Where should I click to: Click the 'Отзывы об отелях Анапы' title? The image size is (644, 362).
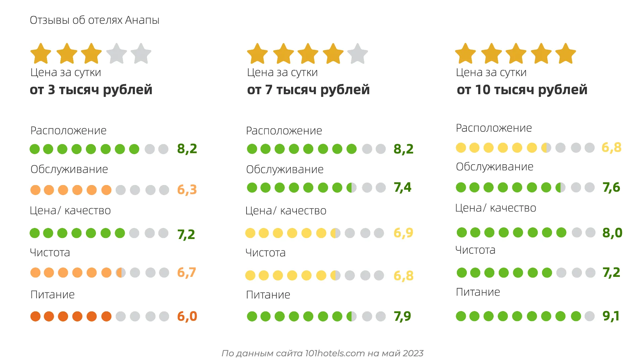pos(95,20)
